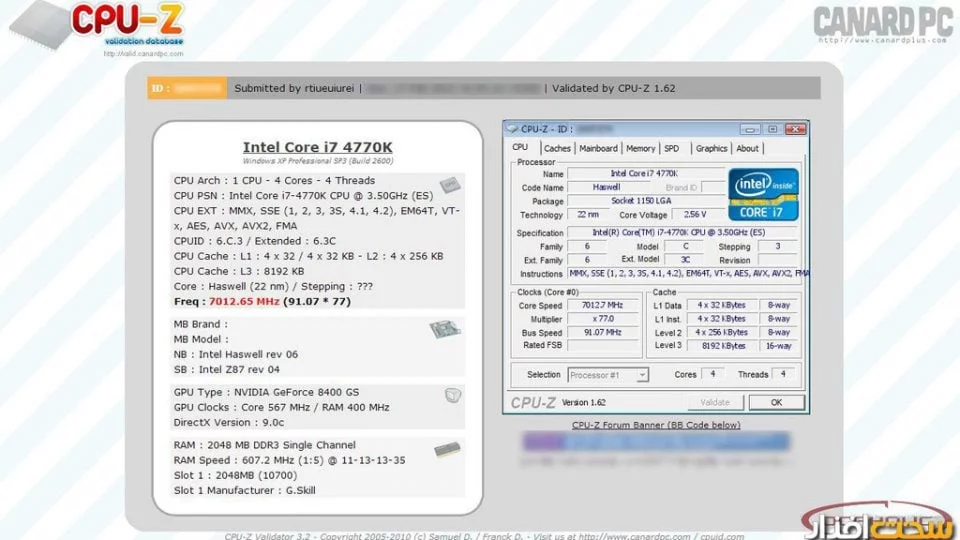Click the Core Speed value 7012.7 MHz
This screenshot has height=540, width=960.
click(x=602, y=305)
